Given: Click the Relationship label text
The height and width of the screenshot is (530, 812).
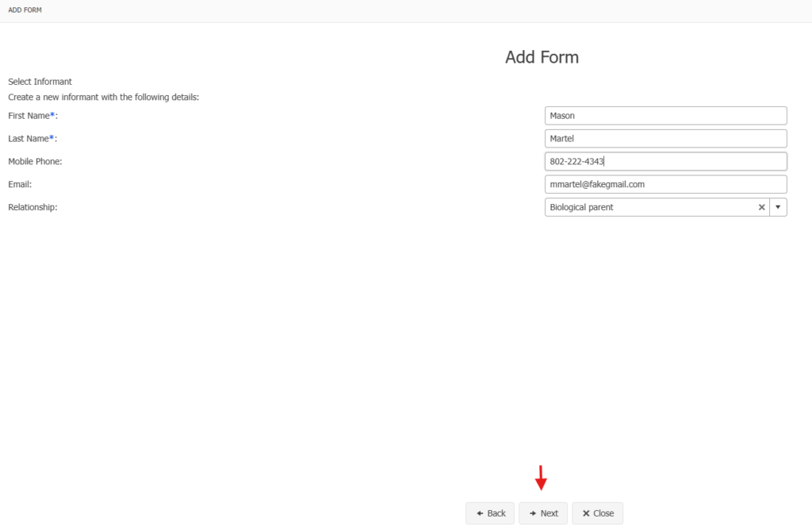Looking at the screenshot, I should tap(33, 207).
